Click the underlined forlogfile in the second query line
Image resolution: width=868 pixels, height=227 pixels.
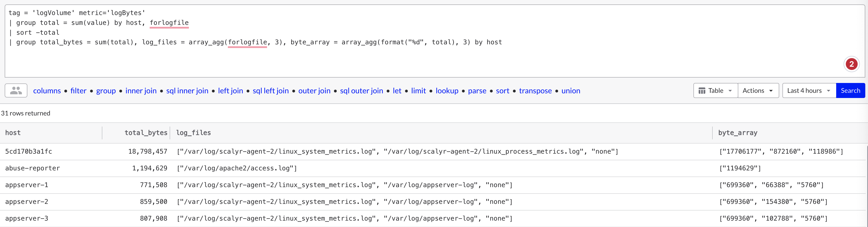[169, 23]
